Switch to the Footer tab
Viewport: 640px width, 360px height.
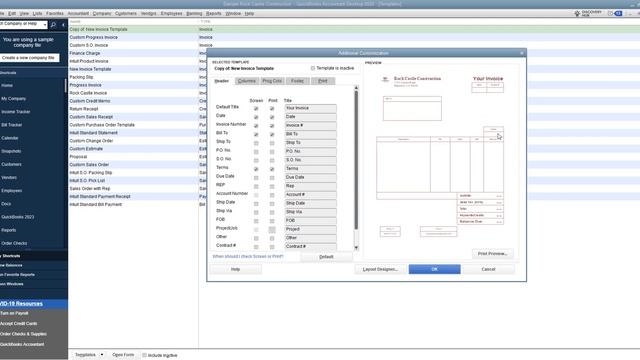(x=297, y=81)
